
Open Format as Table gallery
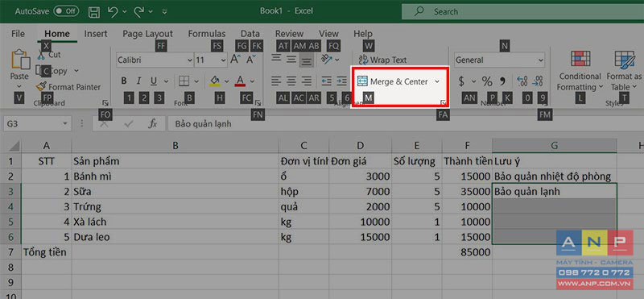click(624, 71)
